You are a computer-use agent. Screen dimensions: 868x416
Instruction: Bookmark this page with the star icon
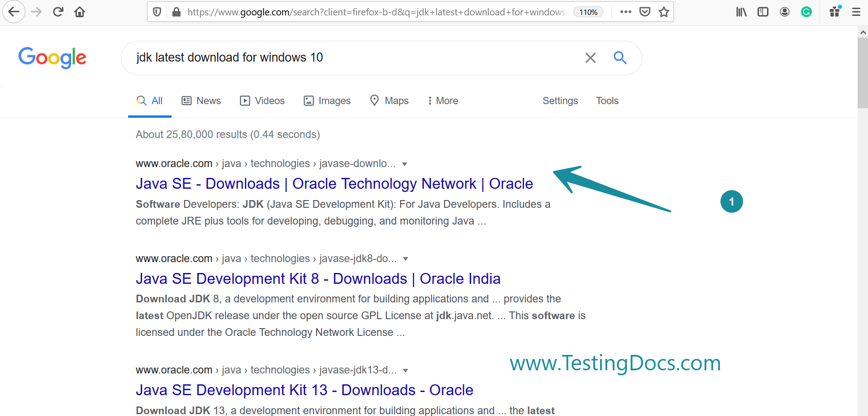pyautogui.click(x=663, y=12)
